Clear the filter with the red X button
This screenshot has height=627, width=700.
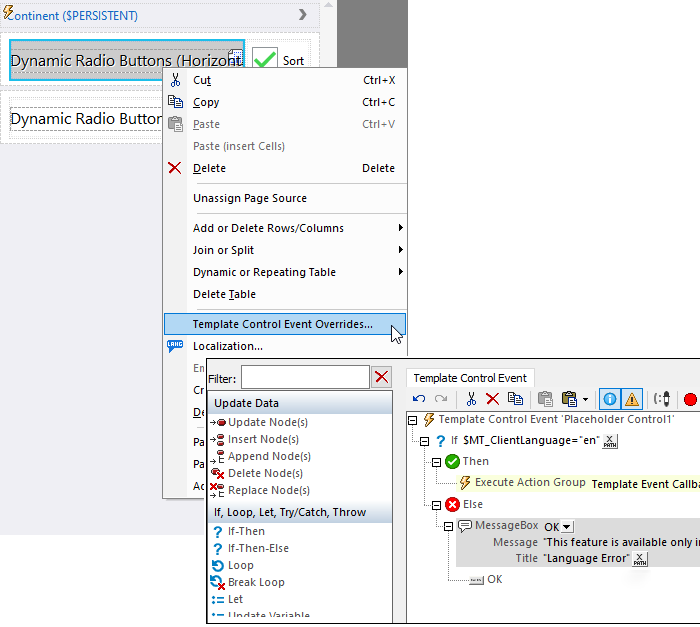381,377
